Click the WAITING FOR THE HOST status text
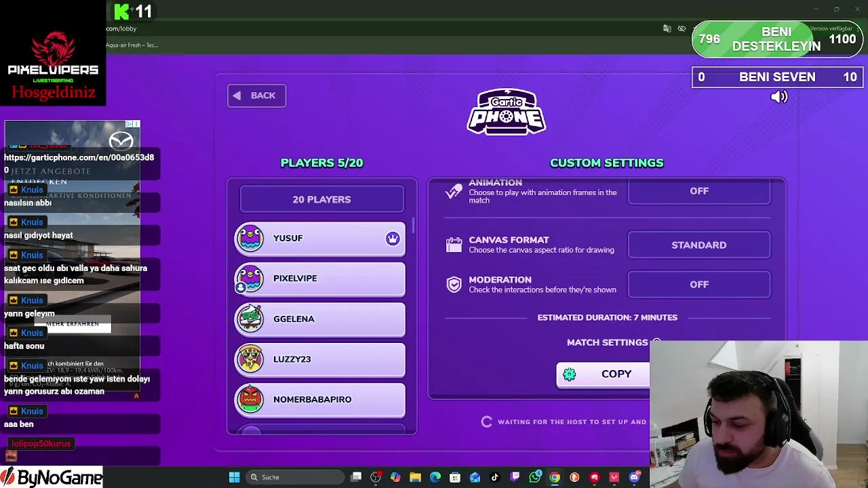The height and width of the screenshot is (488, 868). 572,422
